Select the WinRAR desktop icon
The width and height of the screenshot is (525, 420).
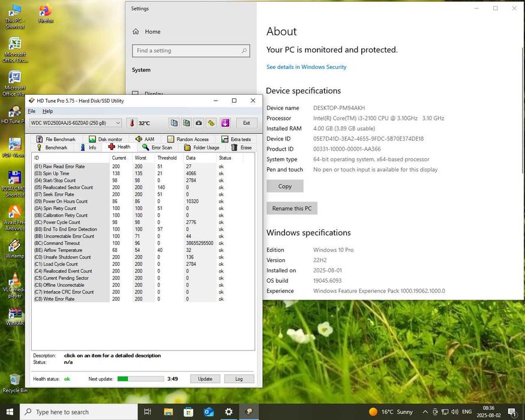point(15,317)
